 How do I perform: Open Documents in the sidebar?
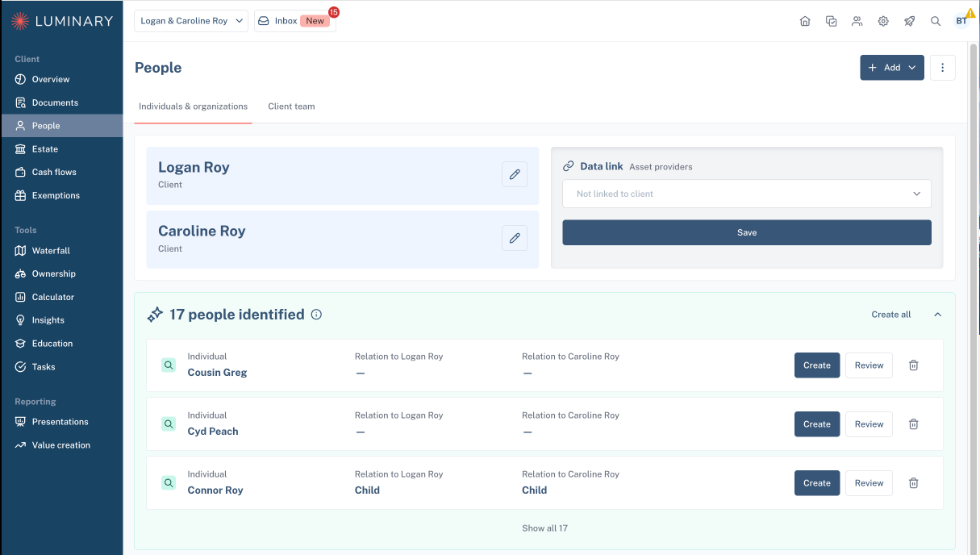[61, 102]
